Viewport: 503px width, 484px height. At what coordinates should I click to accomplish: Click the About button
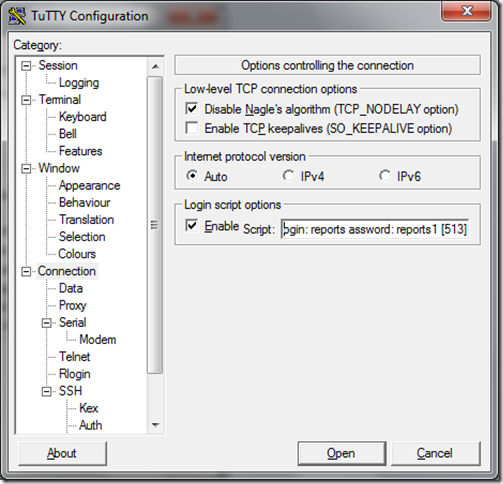pos(62,453)
